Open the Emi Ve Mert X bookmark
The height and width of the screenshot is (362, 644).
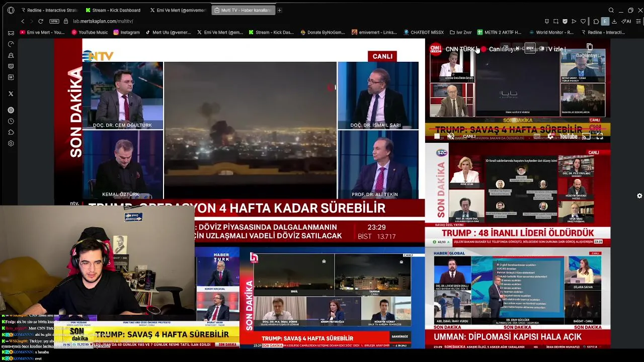tap(220, 32)
